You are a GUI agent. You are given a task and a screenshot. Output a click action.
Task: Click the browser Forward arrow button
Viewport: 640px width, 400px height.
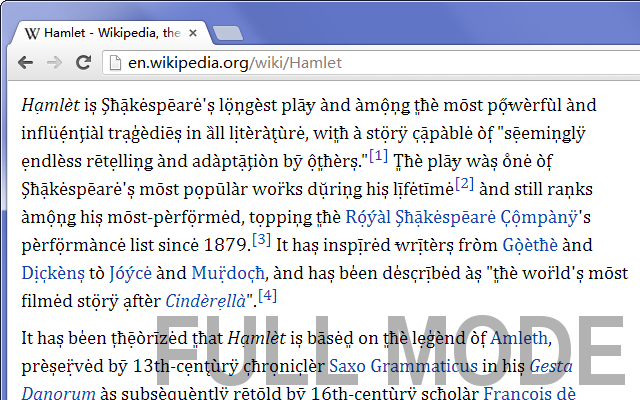point(54,62)
